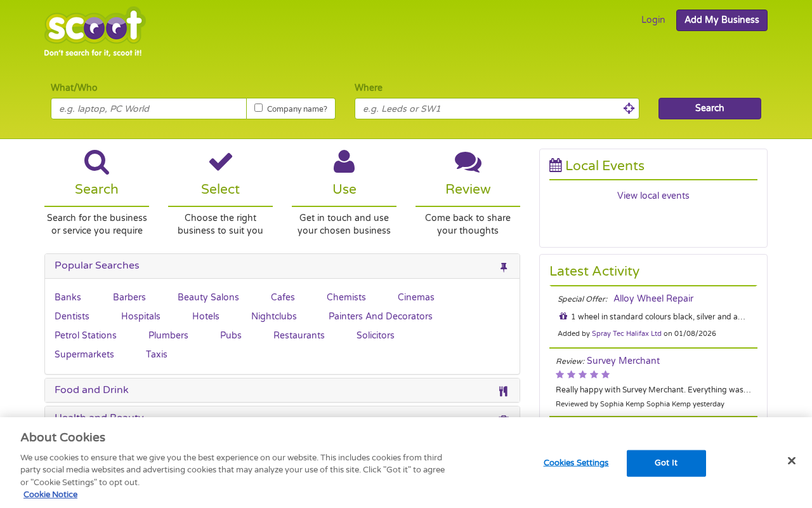812x508 pixels.
Task: Tick the Company name checkbox
Action: coord(258,108)
